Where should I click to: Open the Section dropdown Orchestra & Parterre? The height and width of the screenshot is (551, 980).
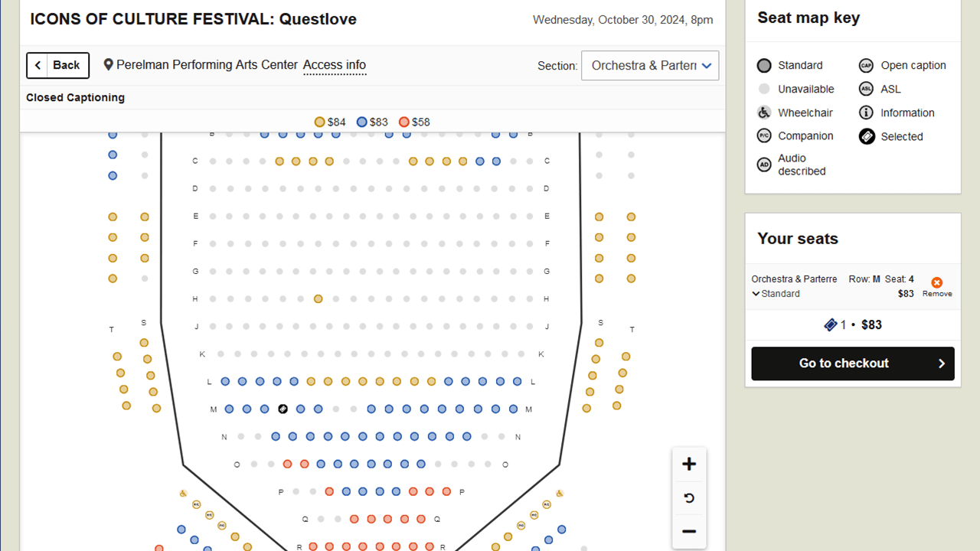point(650,66)
